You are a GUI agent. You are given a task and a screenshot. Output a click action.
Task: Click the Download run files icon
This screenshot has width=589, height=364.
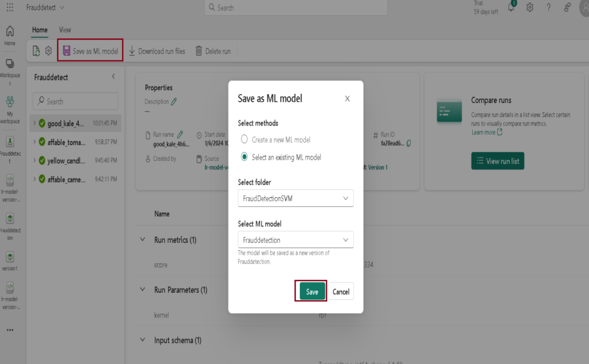132,51
